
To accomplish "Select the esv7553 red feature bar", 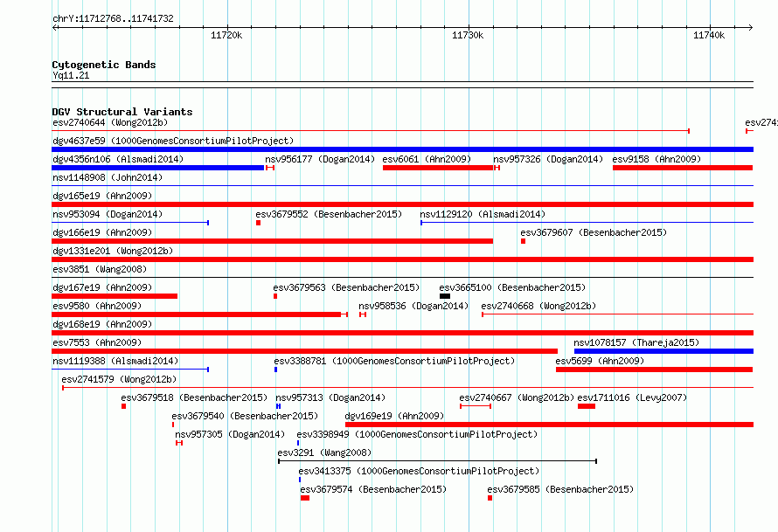I will [305, 351].
